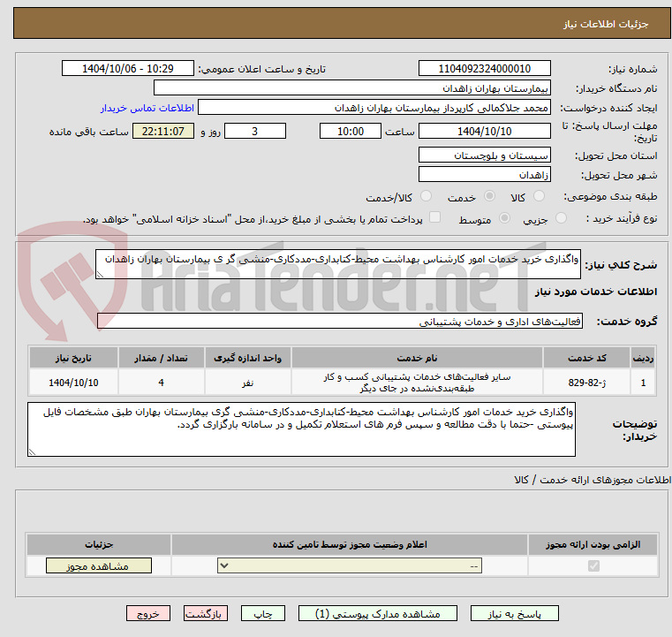Click the جزئیات column header
The height and width of the screenshot is (637, 672).
click(x=99, y=544)
